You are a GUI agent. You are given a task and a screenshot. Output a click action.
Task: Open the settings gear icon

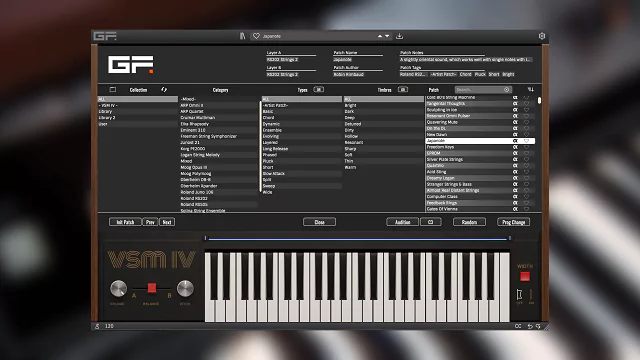pyautogui.click(x=542, y=36)
